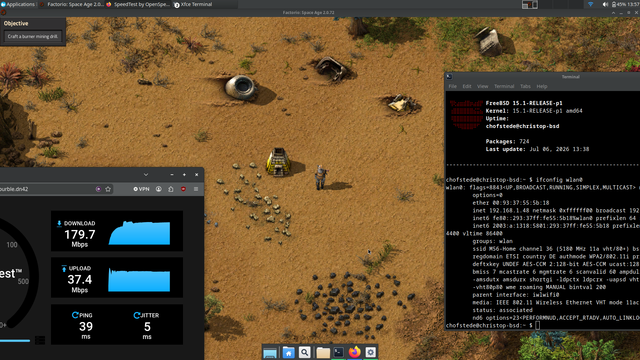Screen dimensions: 640x360
Task: Click the server list icon beside progress bar
Action: pyautogui.click(x=40, y=340)
